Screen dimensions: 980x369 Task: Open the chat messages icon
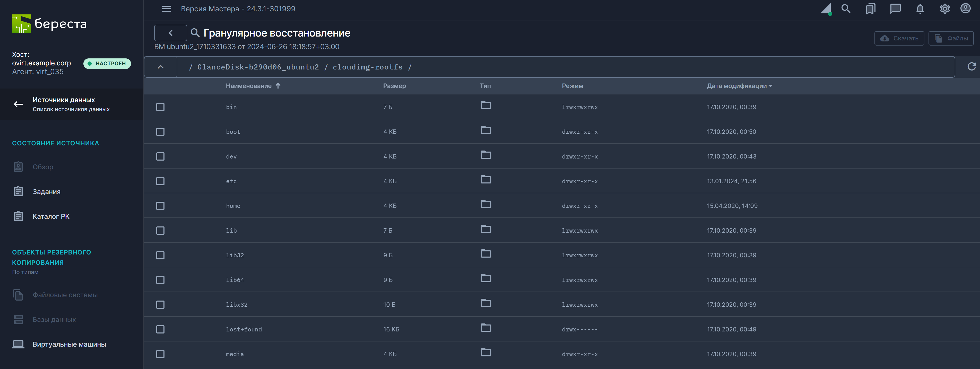[895, 9]
